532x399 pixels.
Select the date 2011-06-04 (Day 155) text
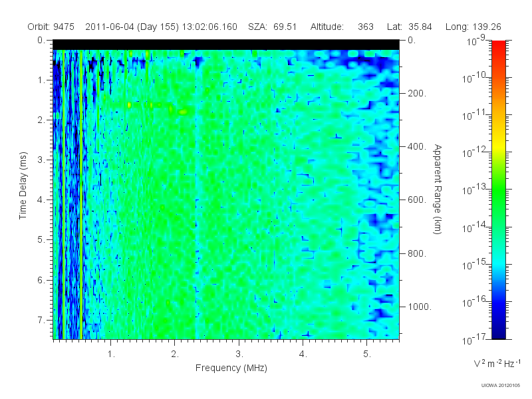[x=132, y=27]
